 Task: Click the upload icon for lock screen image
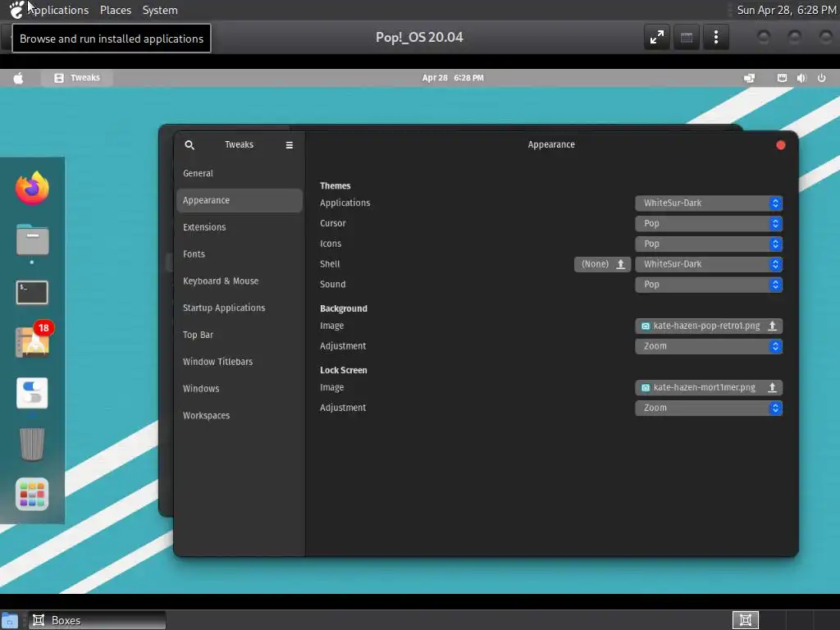click(772, 387)
